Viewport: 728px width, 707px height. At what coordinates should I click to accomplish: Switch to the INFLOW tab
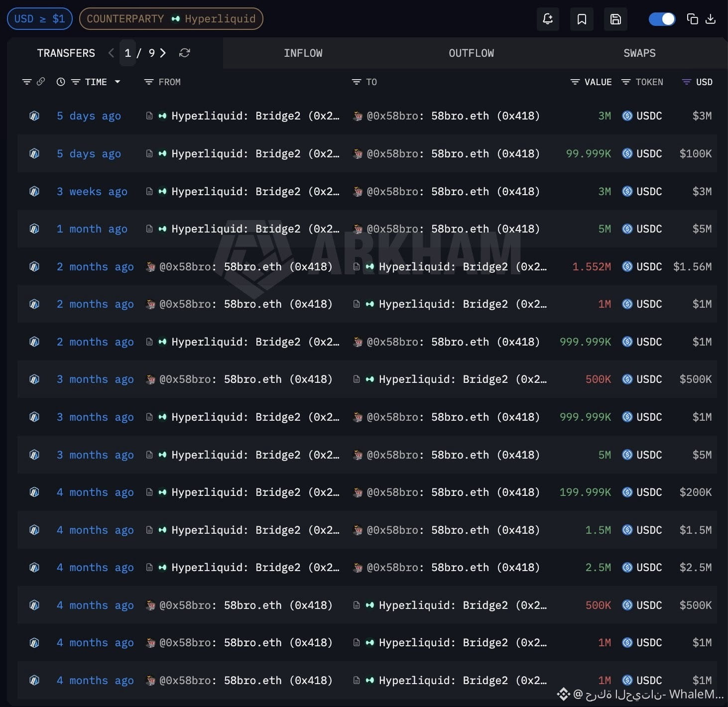tap(303, 53)
